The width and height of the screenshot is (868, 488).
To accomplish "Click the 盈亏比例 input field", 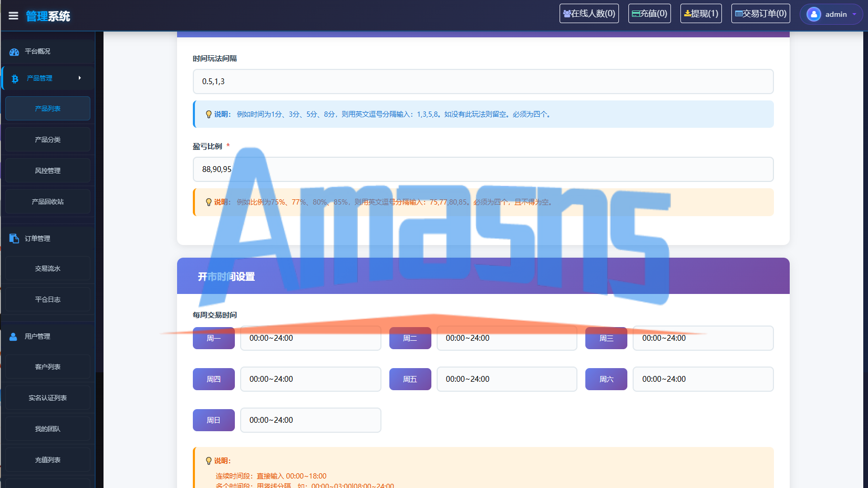I will pos(483,169).
